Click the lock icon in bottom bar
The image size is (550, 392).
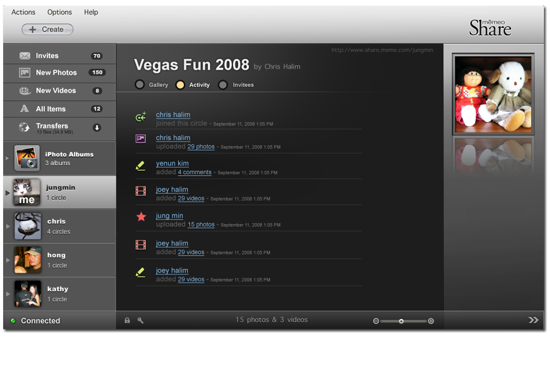click(x=127, y=320)
